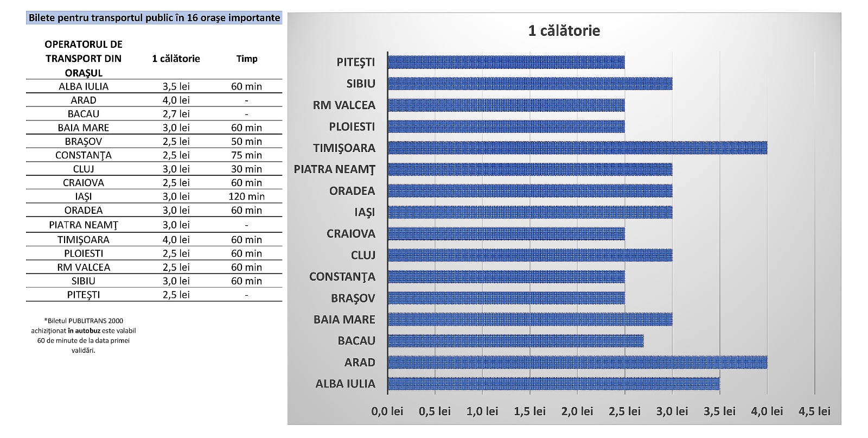Click the '2,7 lei' price cell
868x438 pixels.
(176, 114)
